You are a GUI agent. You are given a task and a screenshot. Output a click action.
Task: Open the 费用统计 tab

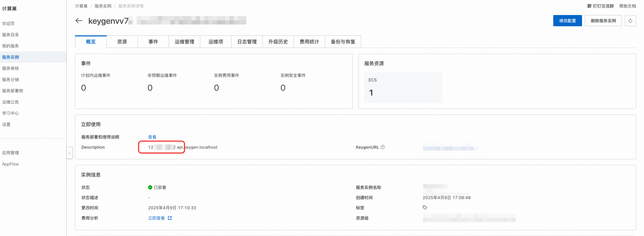click(x=309, y=41)
